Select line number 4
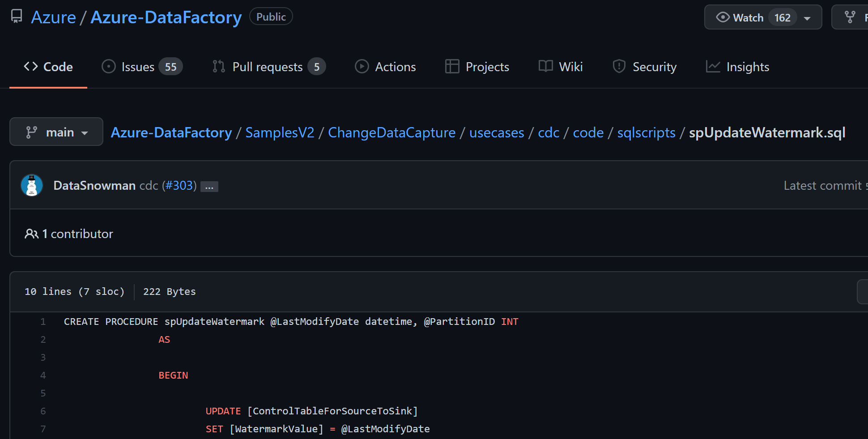Image resolution: width=868 pixels, height=439 pixels. [43, 375]
